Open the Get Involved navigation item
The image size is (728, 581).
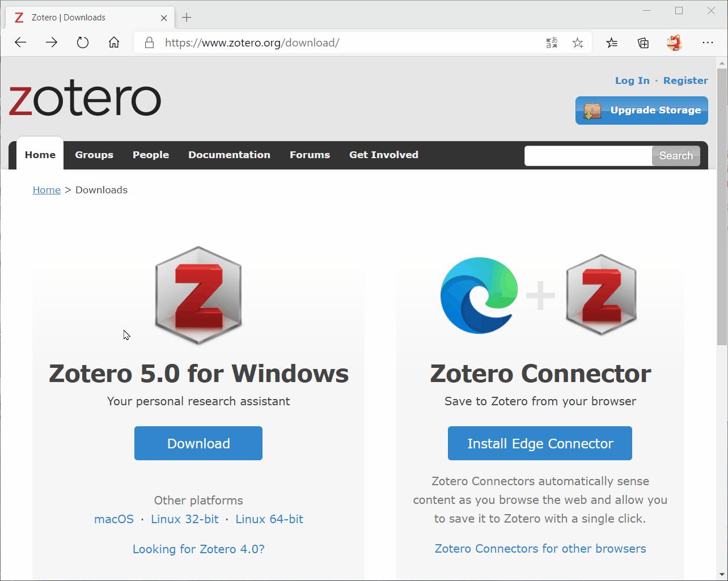coord(384,155)
